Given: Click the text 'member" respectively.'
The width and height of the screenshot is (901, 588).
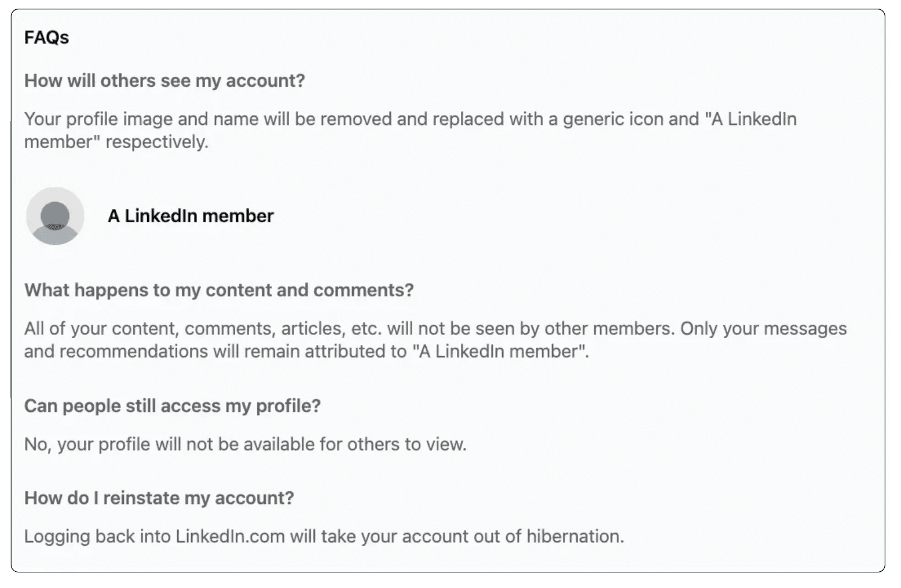Looking at the screenshot, I should (x=116, y=142).
